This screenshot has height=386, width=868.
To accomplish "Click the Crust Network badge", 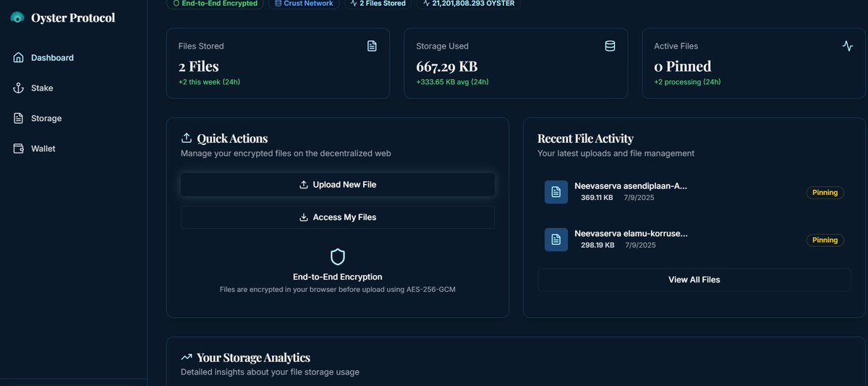I will point(304,4).
